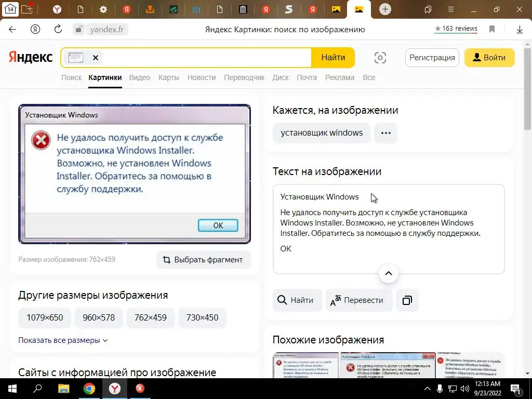The height and width of the screenshot is (399, 532).
Task: Click the Регистрация button
Action: click(432, 58)
